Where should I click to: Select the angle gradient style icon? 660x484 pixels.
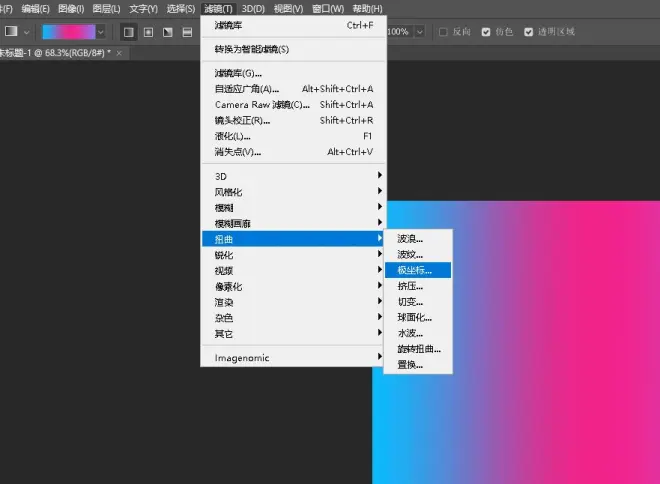tap(167, 32)
